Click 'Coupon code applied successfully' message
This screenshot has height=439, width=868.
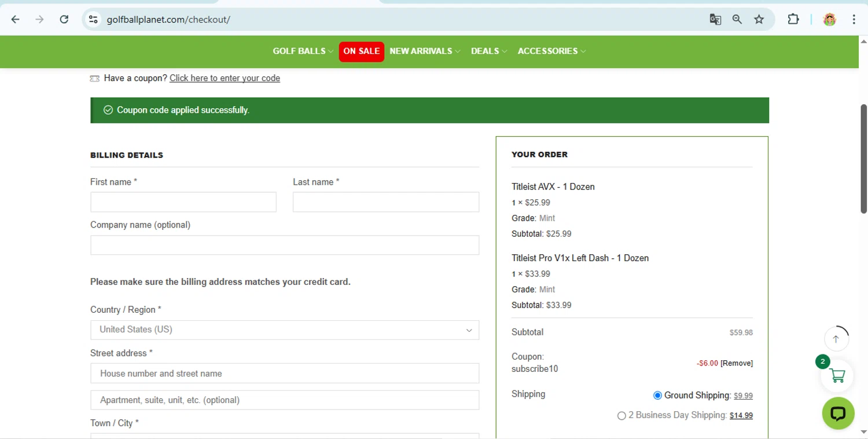click(x=183, y=110)
